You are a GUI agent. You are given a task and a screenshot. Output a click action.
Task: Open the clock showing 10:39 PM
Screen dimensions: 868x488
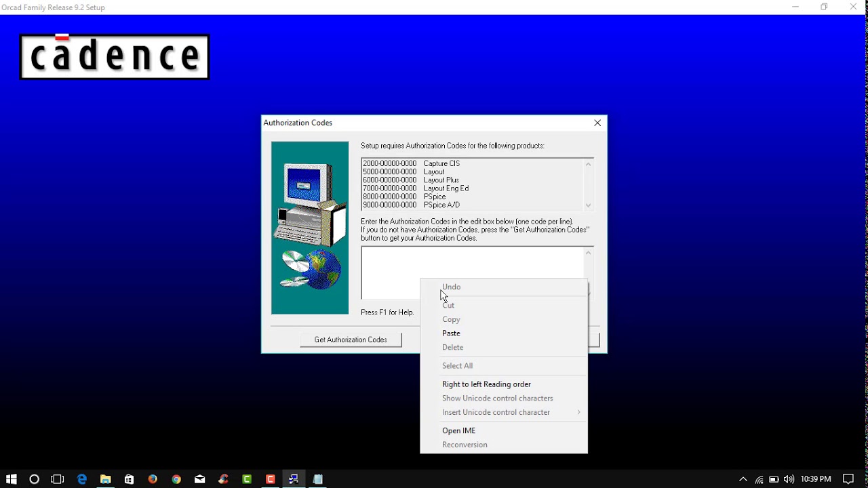click(816, 479)
